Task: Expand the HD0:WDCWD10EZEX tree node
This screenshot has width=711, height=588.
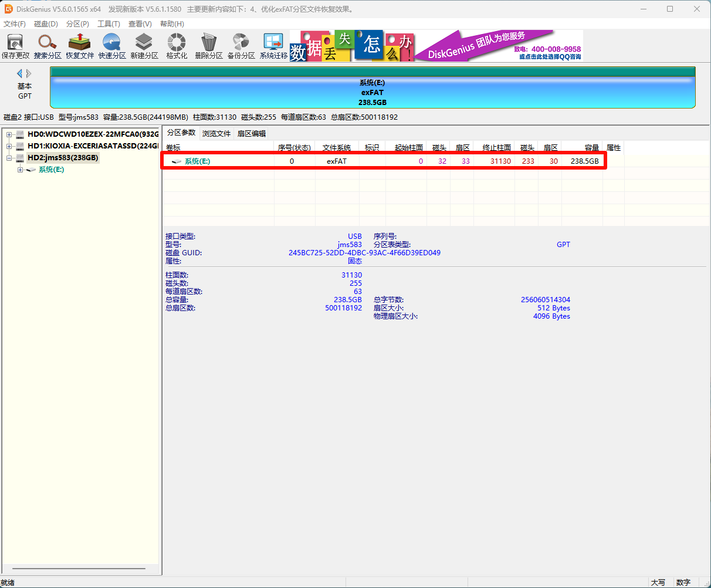Action: [x=9, y=134]
